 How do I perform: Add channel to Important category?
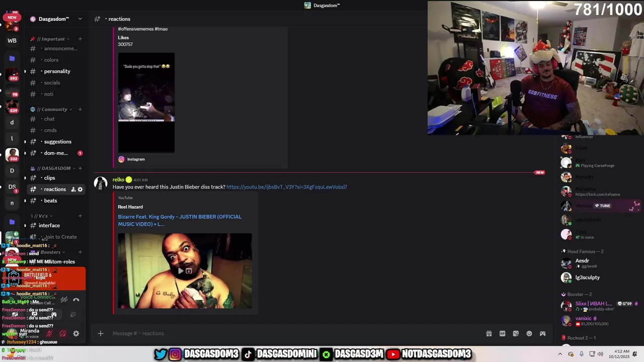tap(80, 39)
